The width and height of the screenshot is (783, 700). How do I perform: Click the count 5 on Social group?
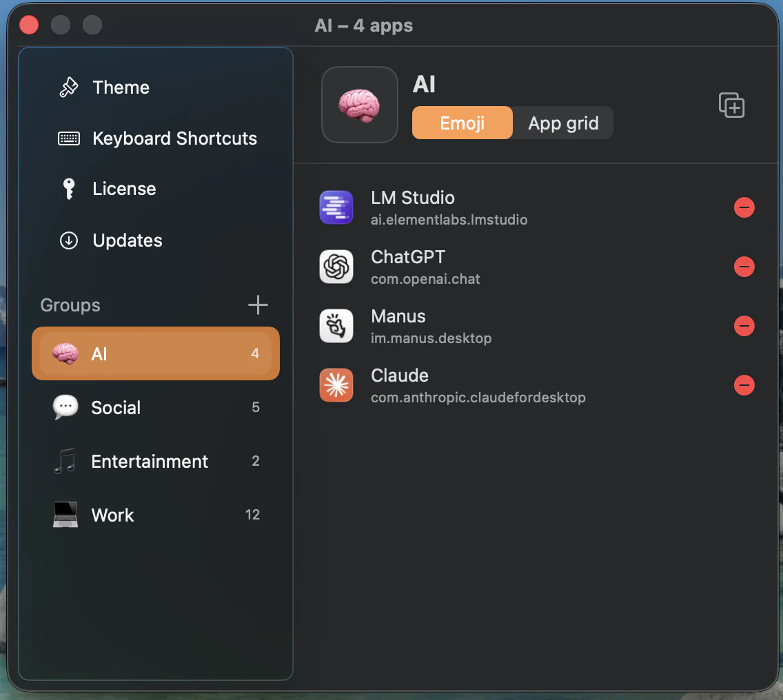click(x=256, y=407)
